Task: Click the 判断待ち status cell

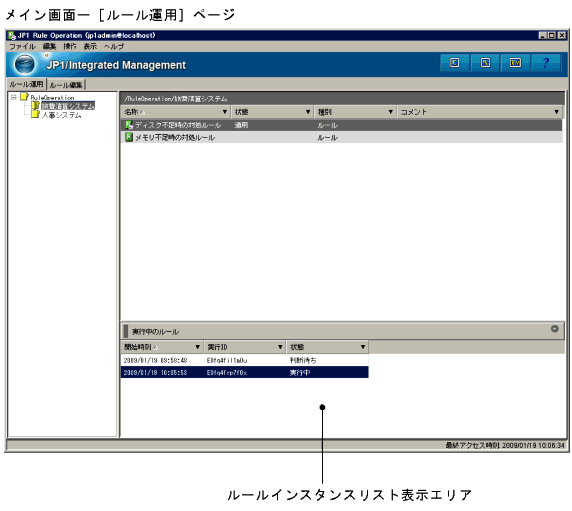Action: coord(303,360)
